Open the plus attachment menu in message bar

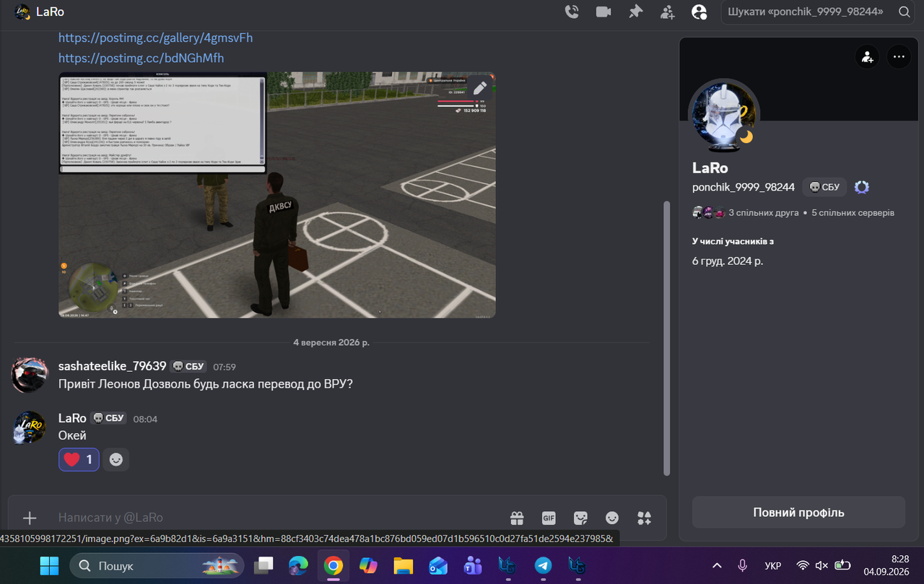30,518
